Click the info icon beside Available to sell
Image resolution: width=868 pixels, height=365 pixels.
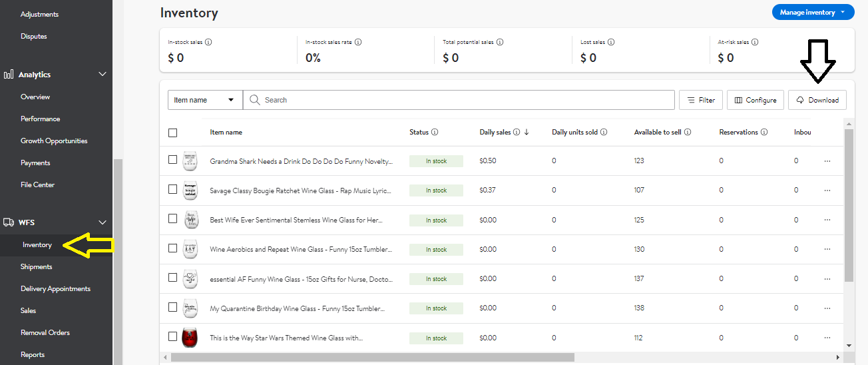[688, 132]
